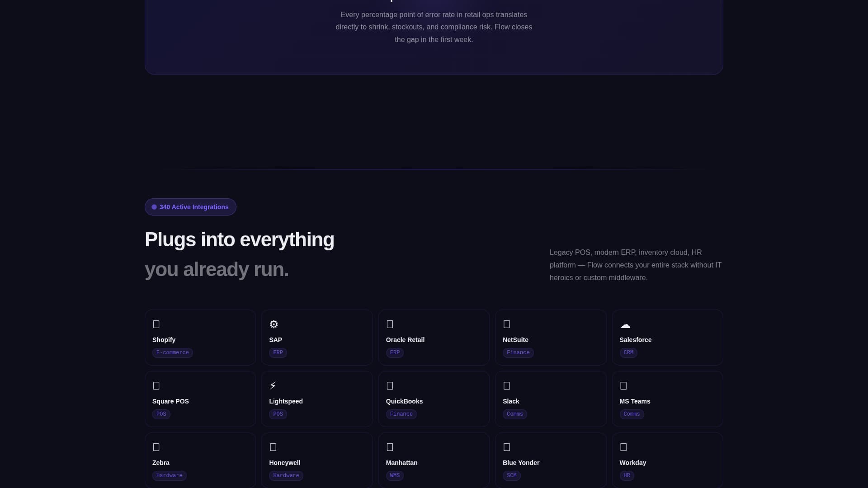Image resolution: width=868 pixels, height=488 pixels.
Task: Click the MS Teams integration name
Action: pyautogui.click(x=635, y=401)
